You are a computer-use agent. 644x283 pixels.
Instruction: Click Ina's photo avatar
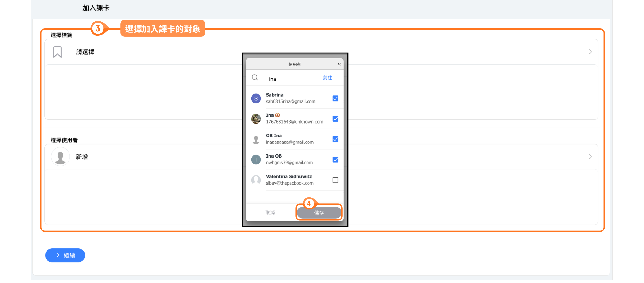pos(256,119)
